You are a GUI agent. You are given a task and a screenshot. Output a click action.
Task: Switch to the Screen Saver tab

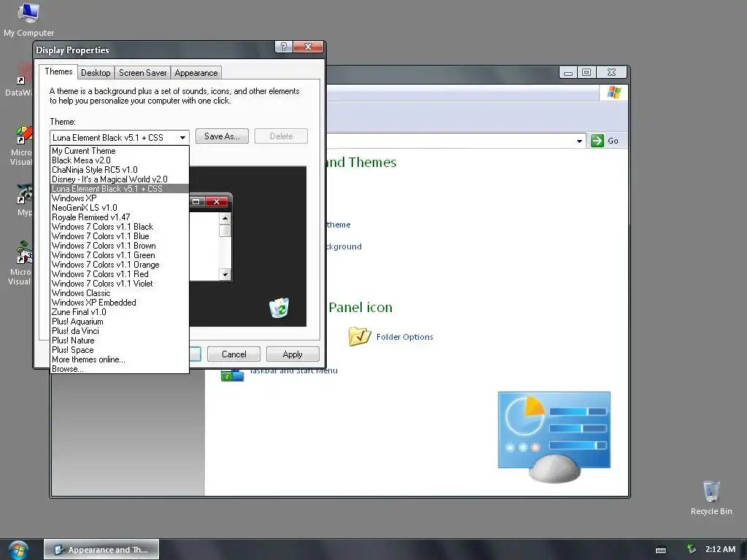(142, 73)
